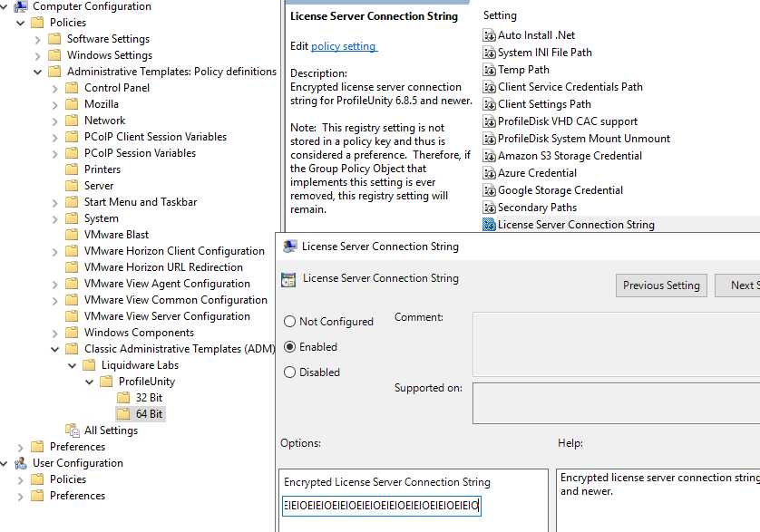Screen dimensions: 760x532
Task: Select the Secondary Paths setting icon
Action: coord(489,208)
